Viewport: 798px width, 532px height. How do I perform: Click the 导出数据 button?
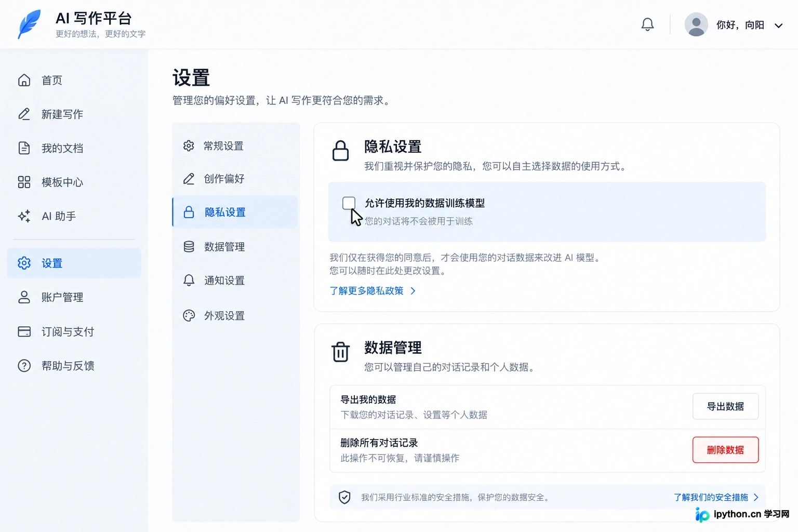(725, 406)
